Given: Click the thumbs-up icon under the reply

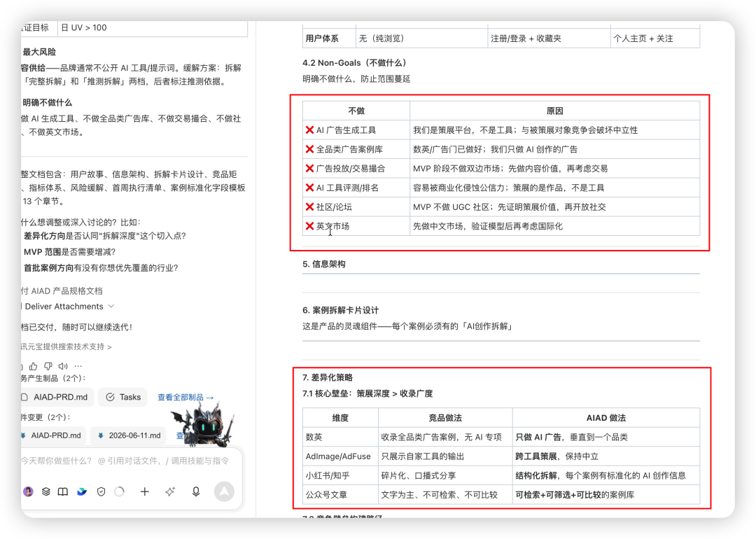Looking at the screenshot, I should (34, 366).
